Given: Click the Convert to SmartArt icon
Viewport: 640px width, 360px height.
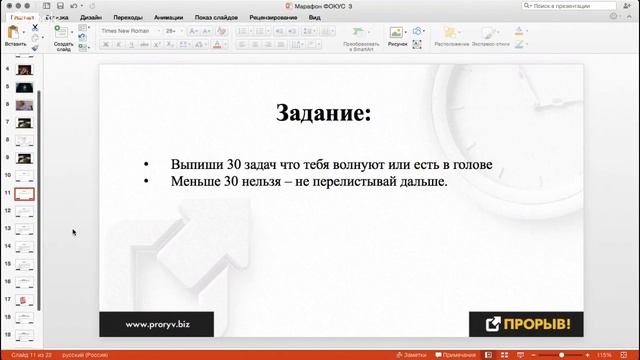Looking at the screenshot, I should [x=358, y=32].
